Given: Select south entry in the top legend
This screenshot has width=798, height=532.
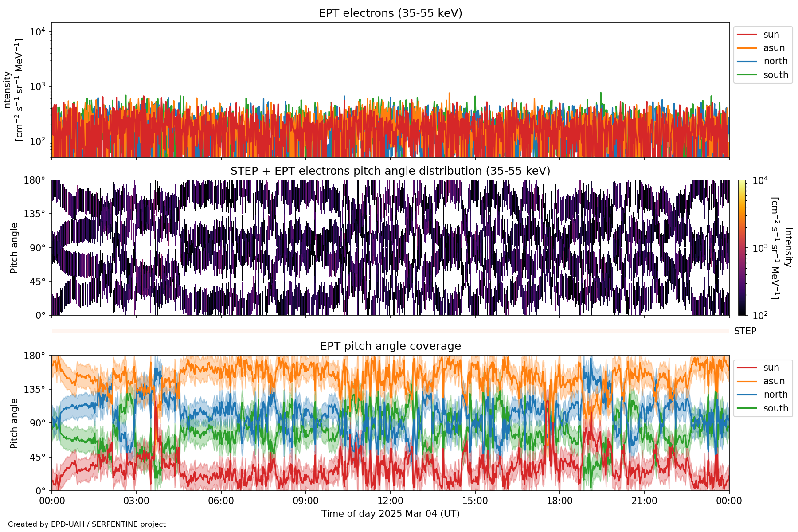Looking at the screenshot, I should coord(775,75).
